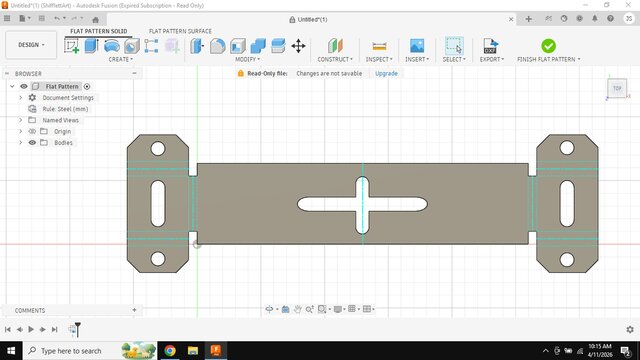This screenshot has width=640, height=360.
Task: Click the Look At tool
Action: point(285,309)
